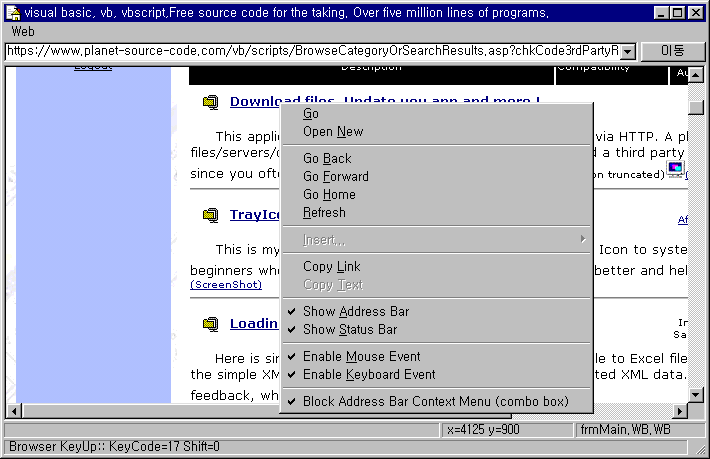Disable Enable Keyboard Event option
This screenshot has height=459, width=710.
(x=437, y=375)
